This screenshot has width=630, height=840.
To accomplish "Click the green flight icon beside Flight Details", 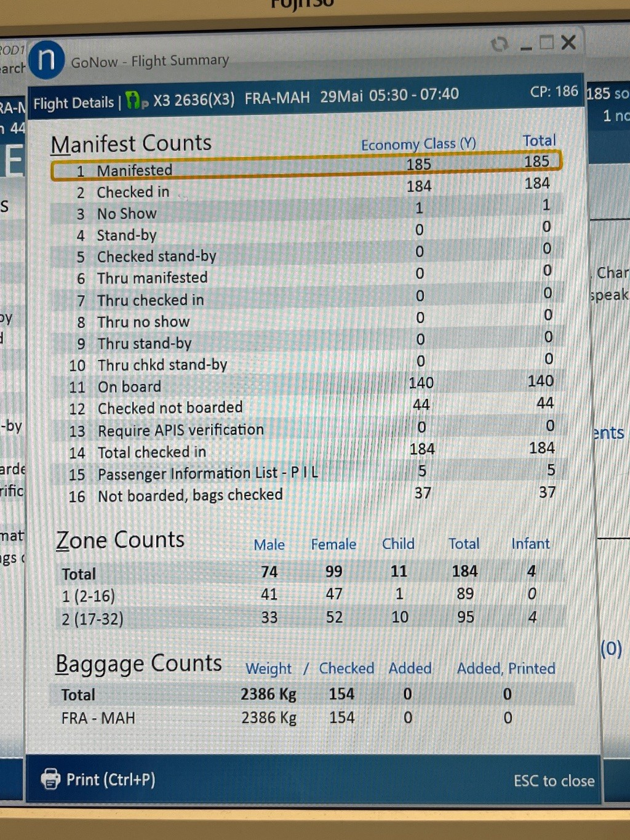I will point(135,100).
